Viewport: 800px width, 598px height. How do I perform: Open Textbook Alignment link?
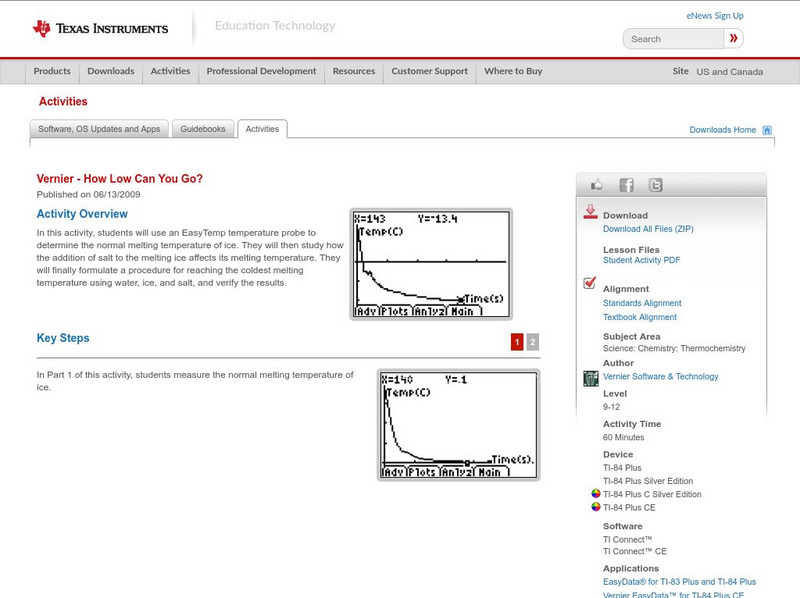tap(640, 317)
